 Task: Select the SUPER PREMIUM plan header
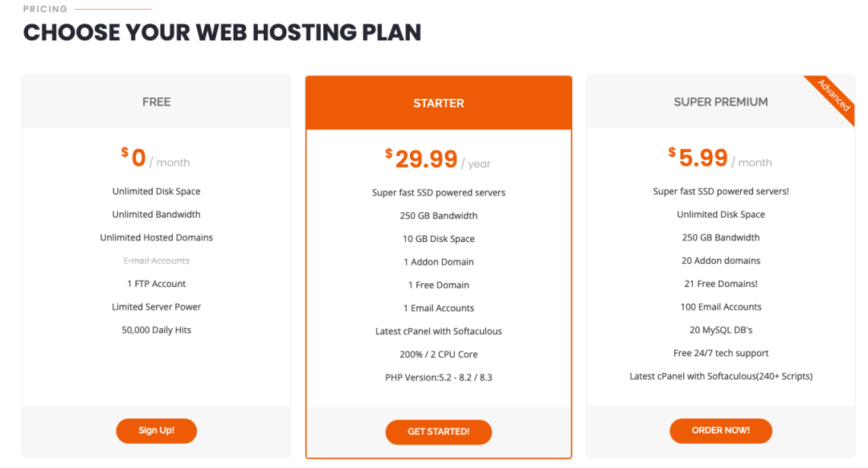[x=721, y=102]
